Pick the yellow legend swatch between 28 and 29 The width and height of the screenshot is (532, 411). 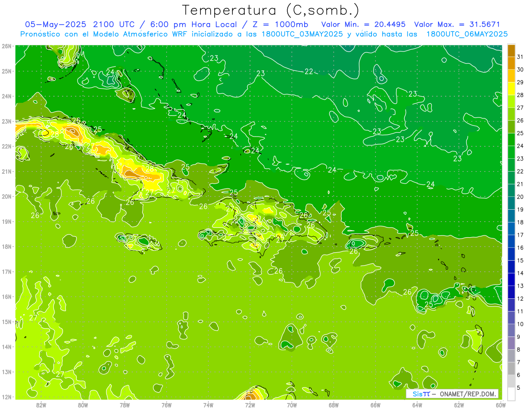pos(511,89)
